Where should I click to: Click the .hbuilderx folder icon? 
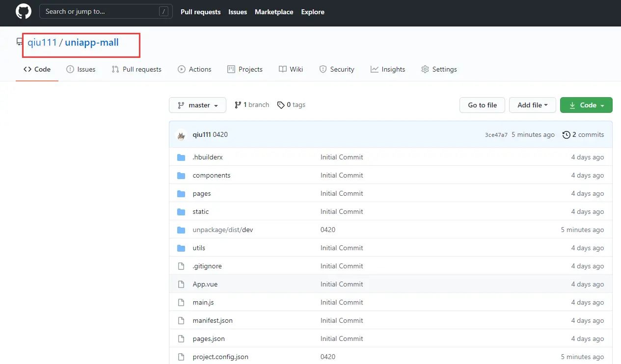click(181, 157)
